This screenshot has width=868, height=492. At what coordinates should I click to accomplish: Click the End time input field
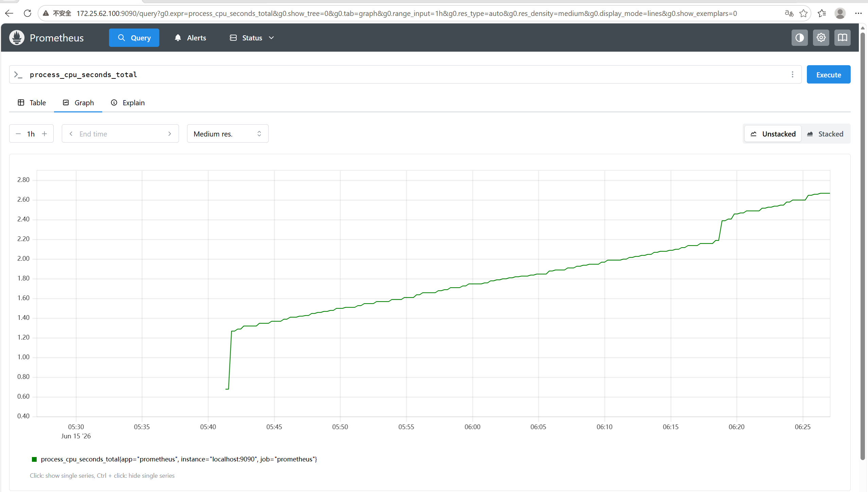pos(120,134)
